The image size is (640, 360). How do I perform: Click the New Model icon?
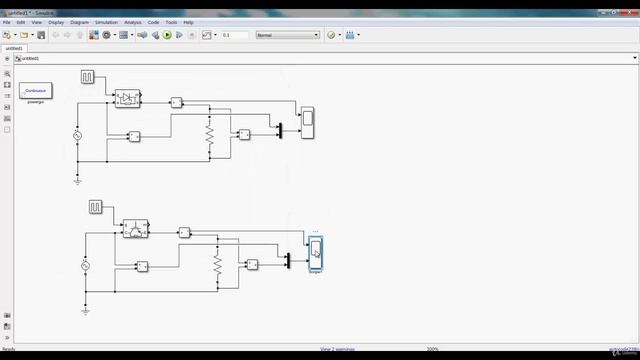[x=7, y=35]
